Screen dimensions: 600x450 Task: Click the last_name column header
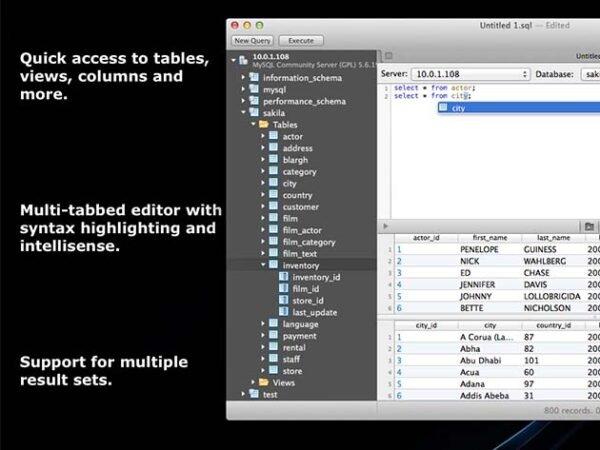(553, 238)
